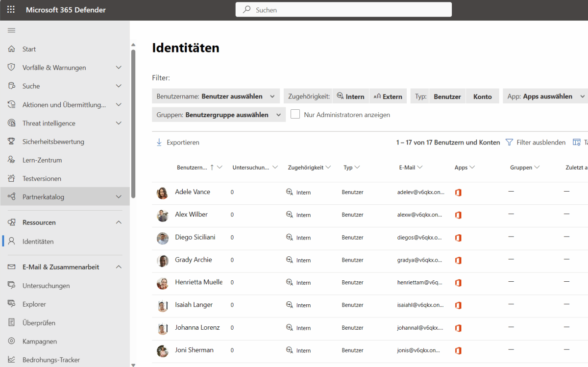Select Identitäten in the sidebar
Screen dimensions: 588x367
coord(38,242)
